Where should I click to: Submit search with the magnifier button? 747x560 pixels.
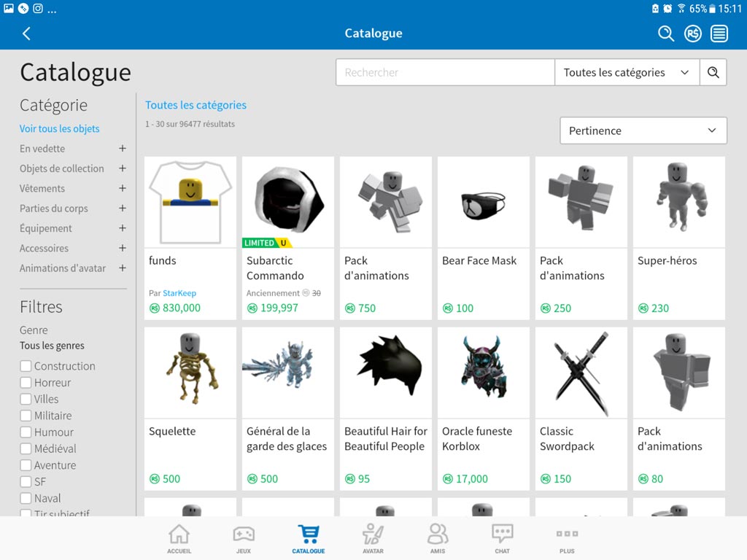[x=713, y=72]
